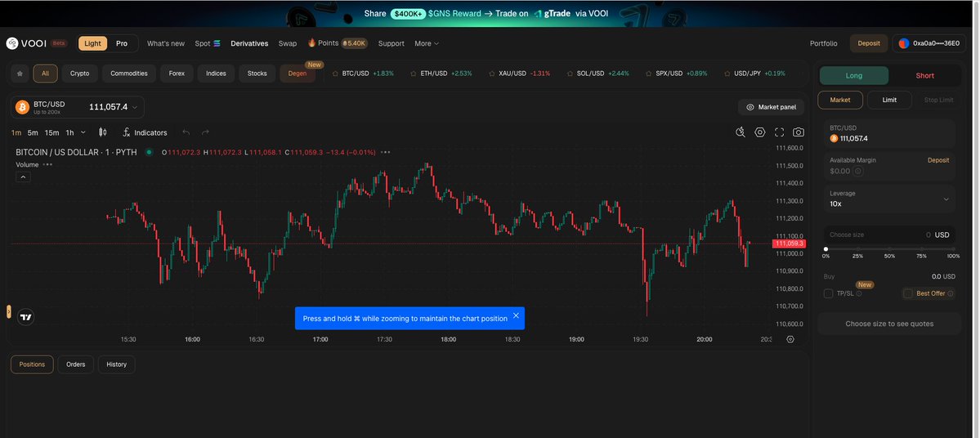Image resolution: width=980 pixels, height=438 pixels.
Task: Select Market order type
Action: point(840,100)
